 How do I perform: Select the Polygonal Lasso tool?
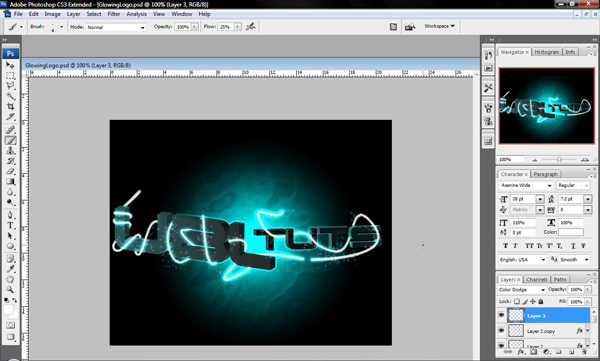[x=10, y=85]
